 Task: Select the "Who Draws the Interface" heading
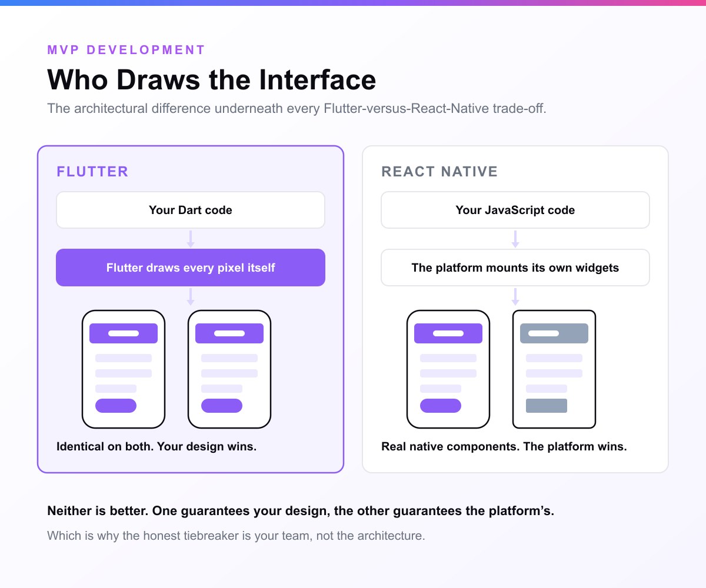(x=212, y=79)
